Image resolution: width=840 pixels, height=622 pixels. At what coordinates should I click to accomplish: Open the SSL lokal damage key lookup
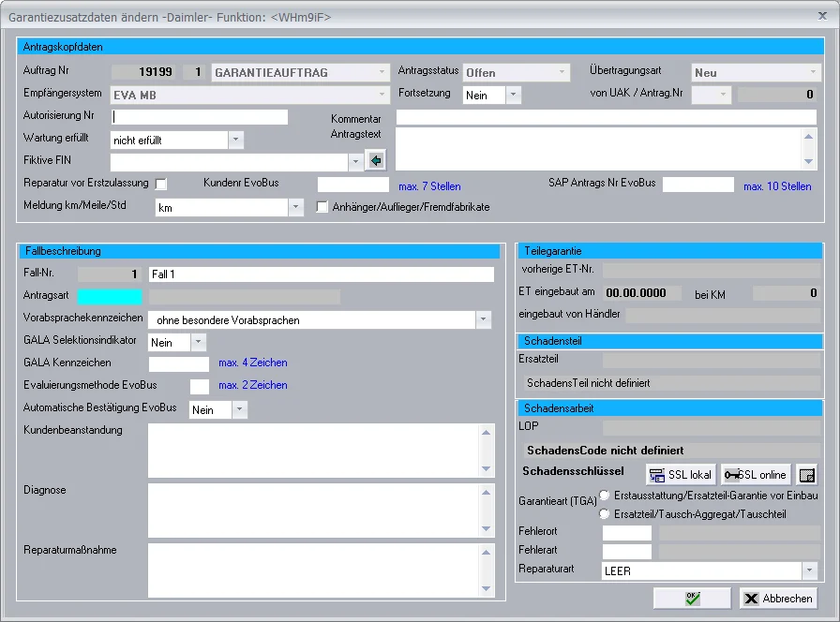682,475
